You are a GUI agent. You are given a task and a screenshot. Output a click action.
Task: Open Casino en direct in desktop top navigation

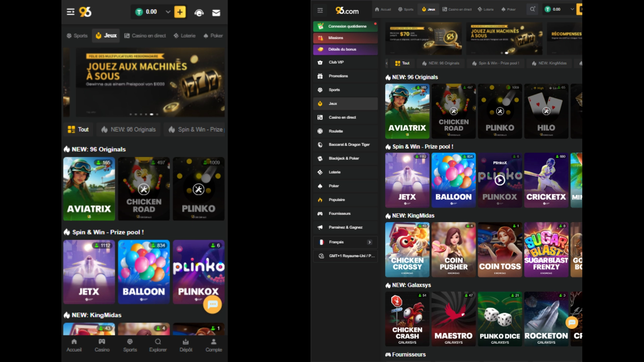[457, 9]
